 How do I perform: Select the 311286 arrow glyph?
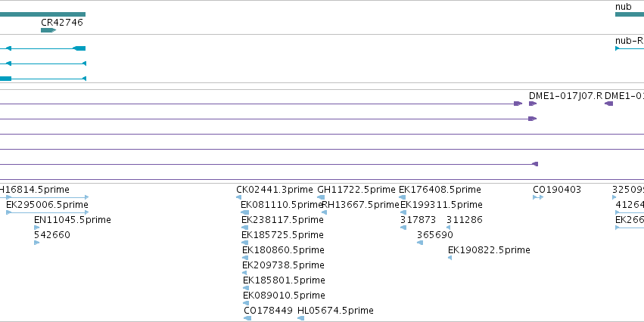click(x=448, y=228)
